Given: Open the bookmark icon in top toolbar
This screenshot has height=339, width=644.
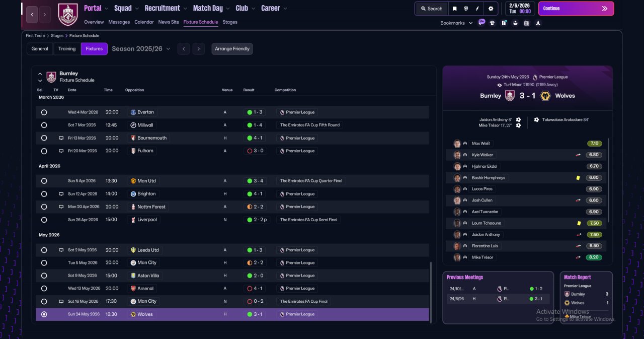Looking at the screenshot, I should [x=455, y=9].
